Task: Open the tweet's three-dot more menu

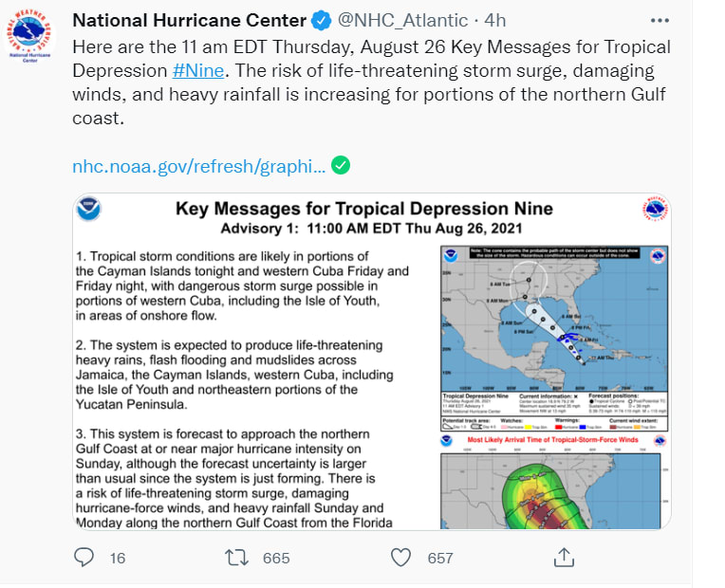Action: (660, 20)
